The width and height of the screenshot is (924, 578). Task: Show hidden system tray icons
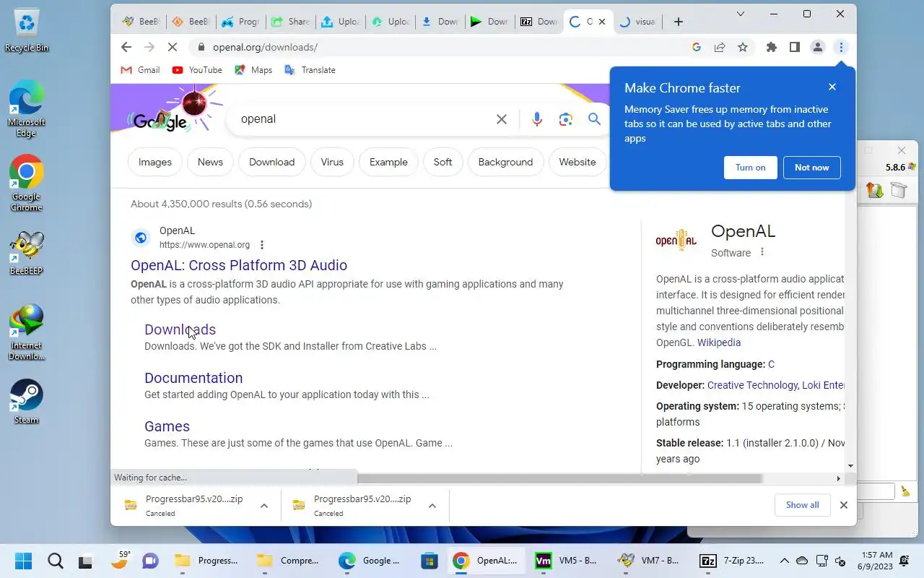tap(784, 561)
